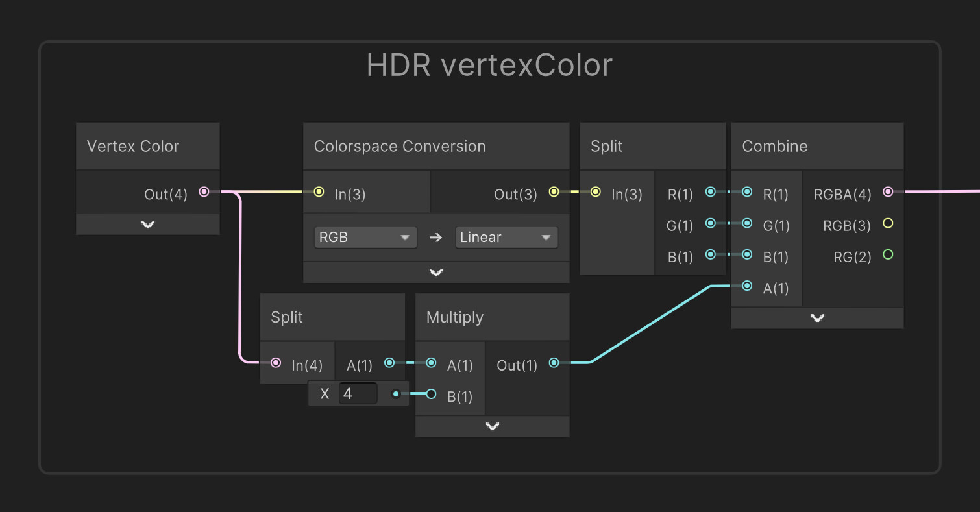Click the R(1) output port on upper Split
Viewport: 980px width, 512px height.
[x=711, y=191]
